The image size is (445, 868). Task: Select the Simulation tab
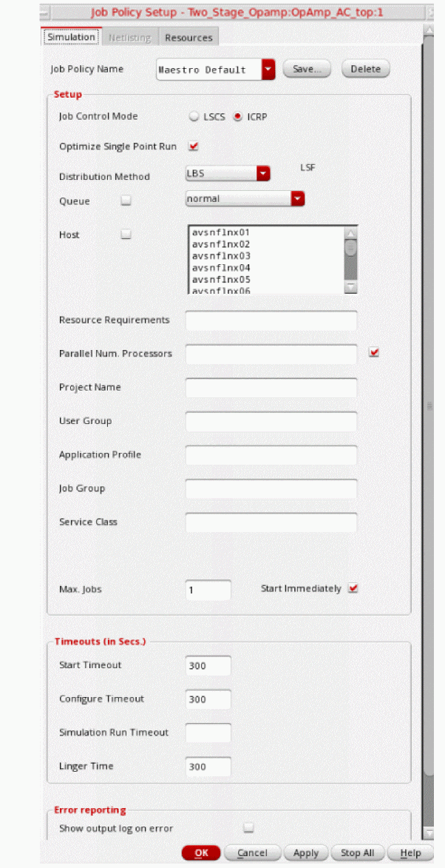tap(71, 37)
